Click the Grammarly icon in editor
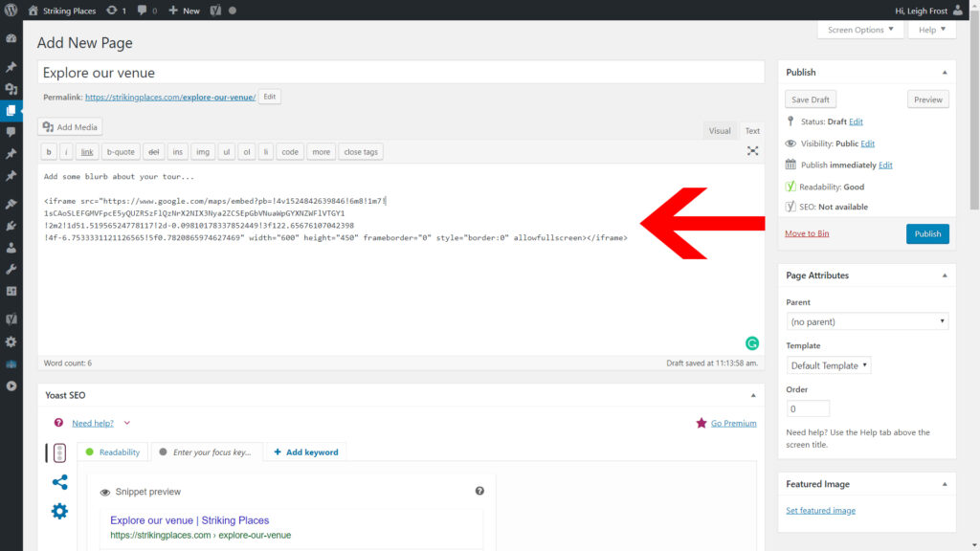 [752, 342]
